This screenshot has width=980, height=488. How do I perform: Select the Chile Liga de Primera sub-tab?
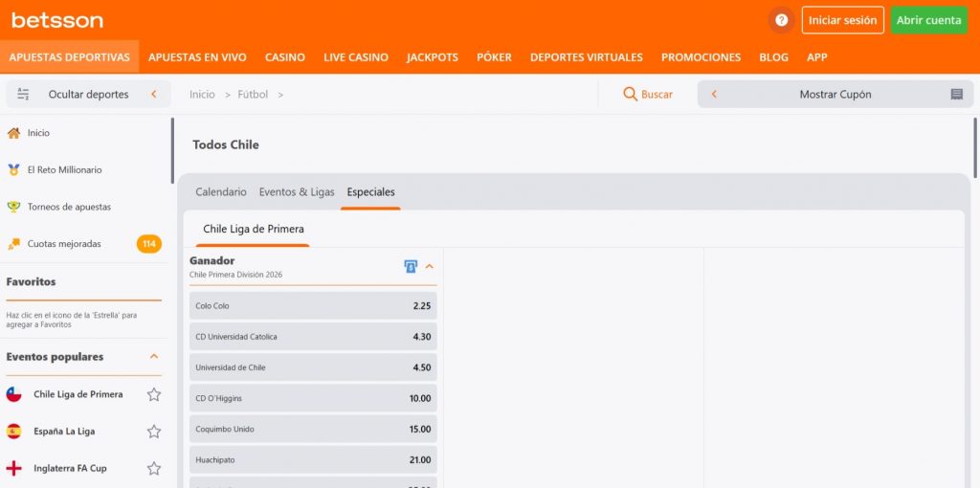[x=253, y=230]
